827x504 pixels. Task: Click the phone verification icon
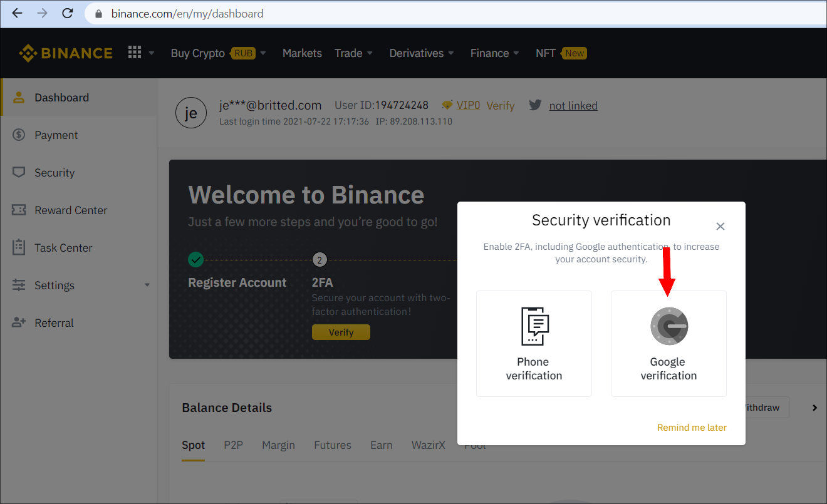click(x=535, y=326)
